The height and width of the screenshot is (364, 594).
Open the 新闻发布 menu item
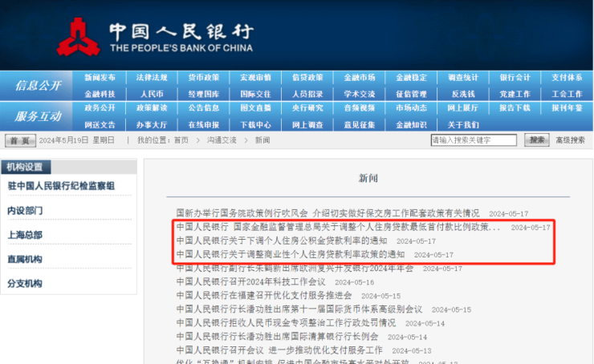[100, 78]
